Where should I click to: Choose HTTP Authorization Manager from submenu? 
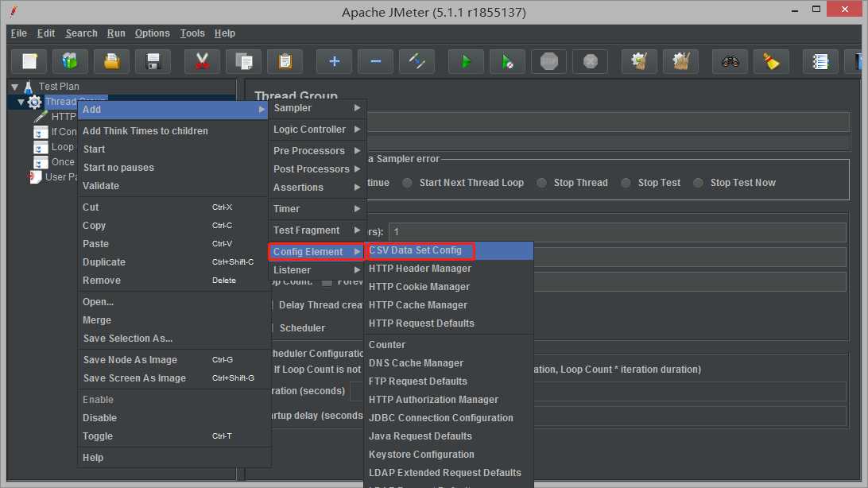[448, 400]
